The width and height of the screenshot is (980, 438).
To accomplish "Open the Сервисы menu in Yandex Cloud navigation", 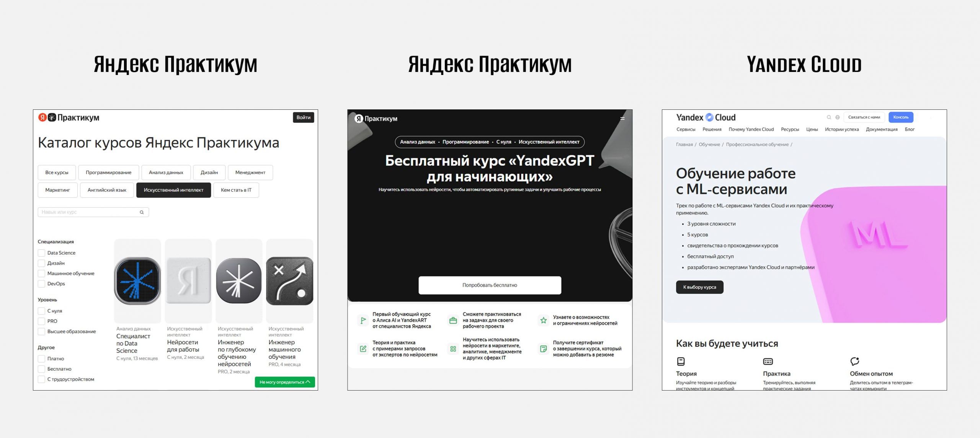I will pos(686,129).
